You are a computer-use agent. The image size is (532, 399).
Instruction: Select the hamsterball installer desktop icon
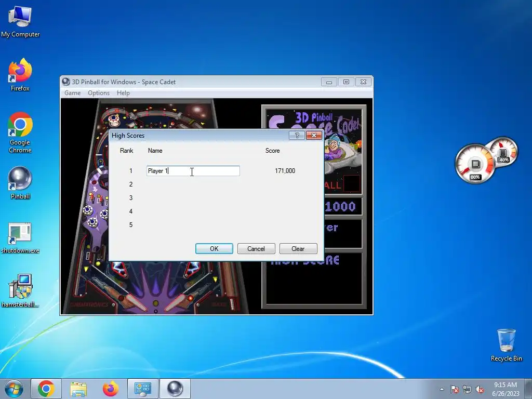(x=20, y=291)
